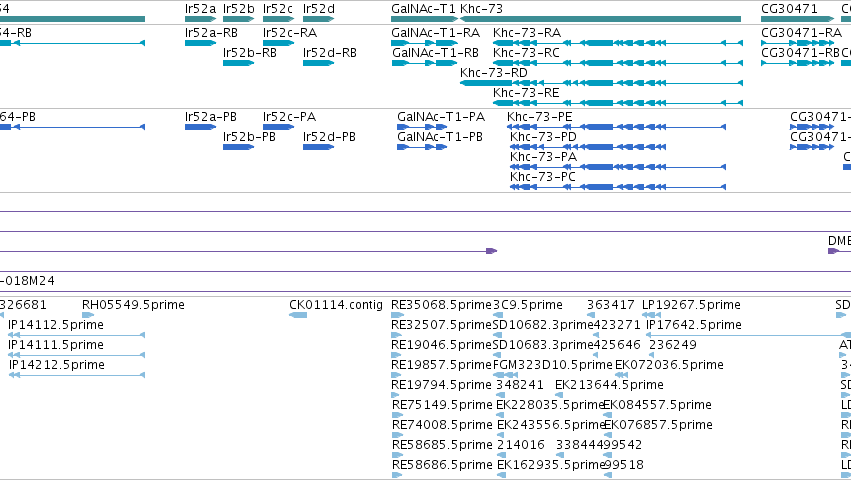
Task: Click the Khc-73-RE transcript label
Action: click(x=526, y=93)
